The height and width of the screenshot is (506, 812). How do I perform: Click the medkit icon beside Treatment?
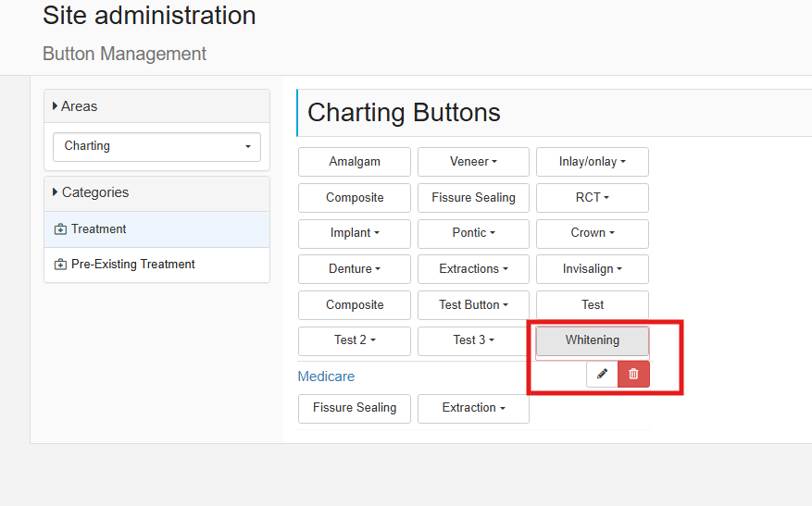(60, 229)
